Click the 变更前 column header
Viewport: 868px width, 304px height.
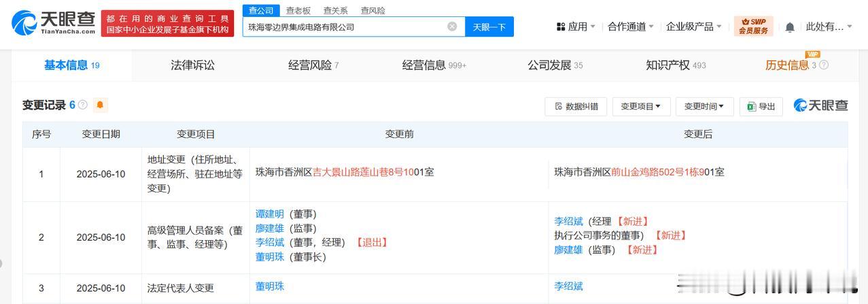pyautogui.click(x=399, y=135)
